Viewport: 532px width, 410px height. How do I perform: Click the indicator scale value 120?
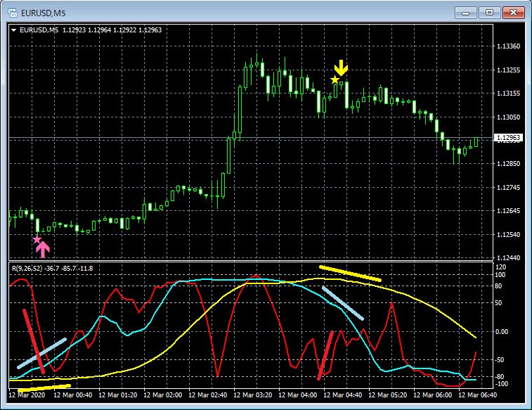tap(501, 267)
